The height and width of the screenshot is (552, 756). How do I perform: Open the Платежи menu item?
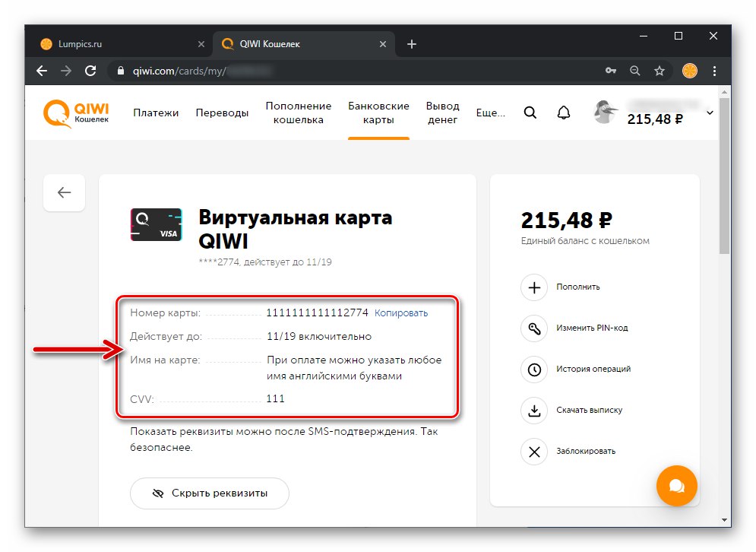(156, 113)
